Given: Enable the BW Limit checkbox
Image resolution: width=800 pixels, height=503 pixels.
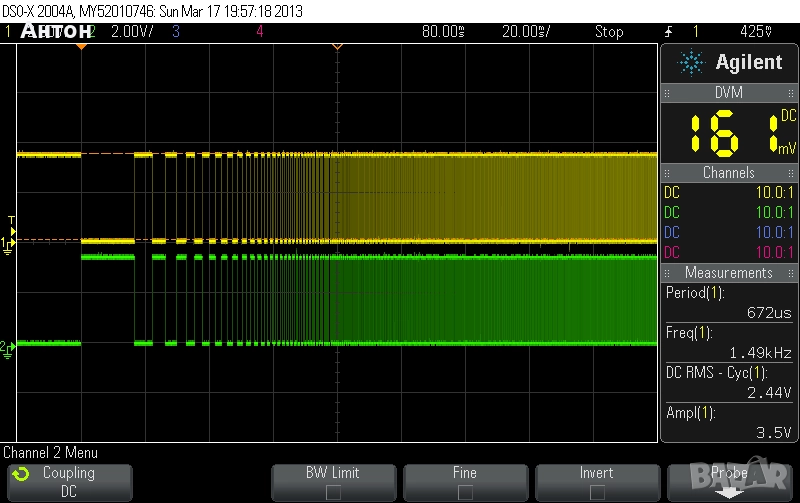Looking at the screenshot, I should (x=332, y=491).
